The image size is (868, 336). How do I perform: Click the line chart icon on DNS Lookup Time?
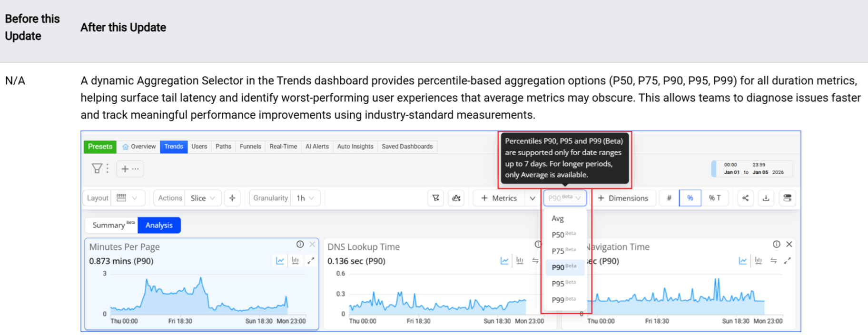pos(504,261)
